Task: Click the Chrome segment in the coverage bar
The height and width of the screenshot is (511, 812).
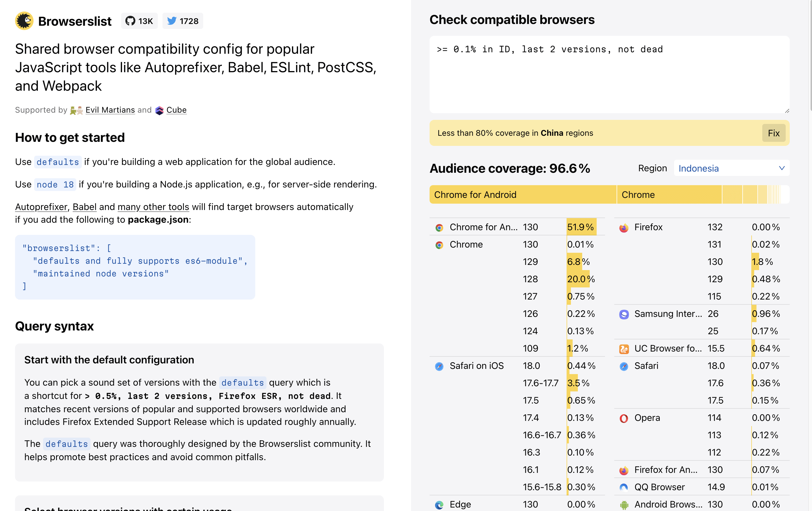Action: tap(669, 194)
